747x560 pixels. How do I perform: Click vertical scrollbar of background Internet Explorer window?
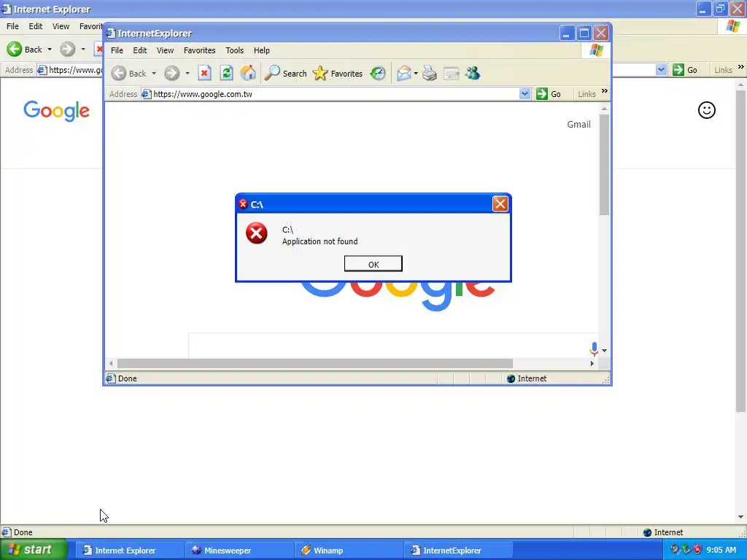point(740,251)
